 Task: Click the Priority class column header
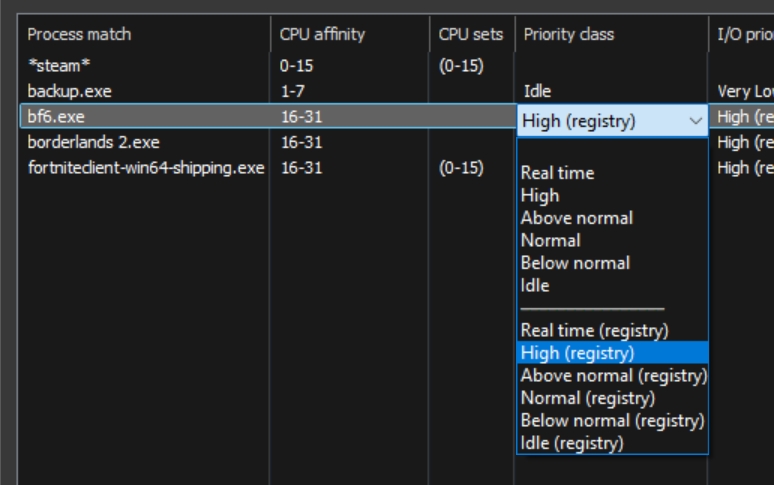(x=569, y=34)
